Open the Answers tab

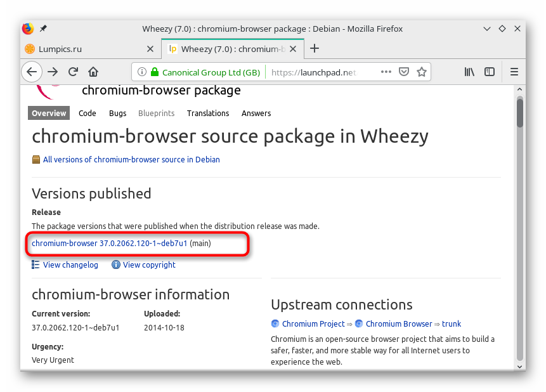click(x=256, y=114)
